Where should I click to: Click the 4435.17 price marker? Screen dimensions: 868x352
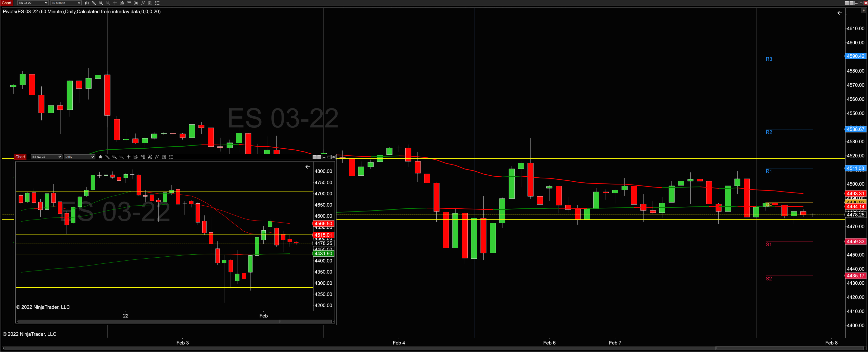855,276
